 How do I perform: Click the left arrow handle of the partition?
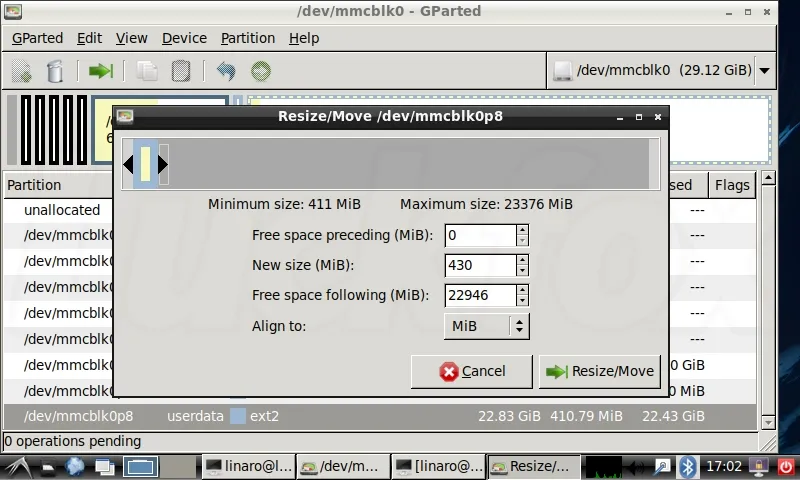coord(128,164)
